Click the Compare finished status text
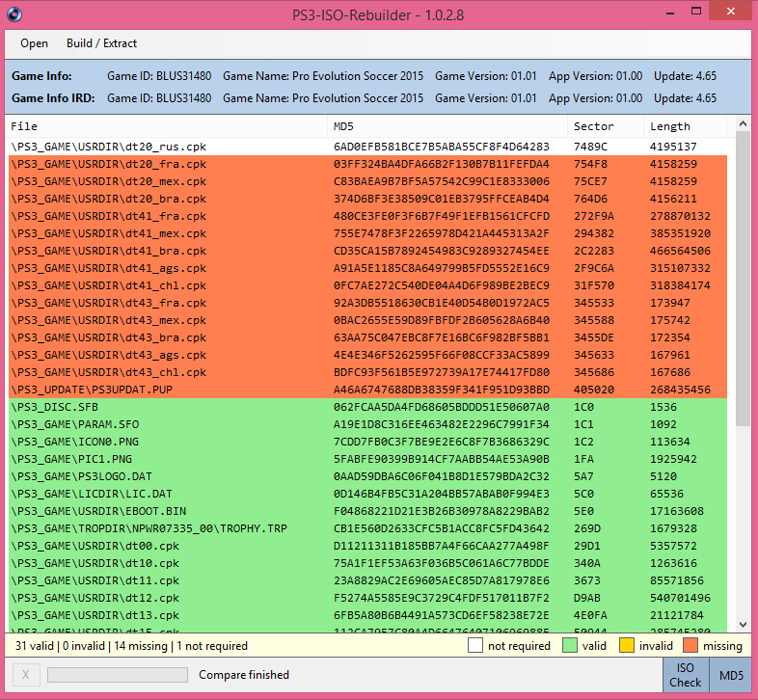Viewport: 758px width, 700px height. 244,675
